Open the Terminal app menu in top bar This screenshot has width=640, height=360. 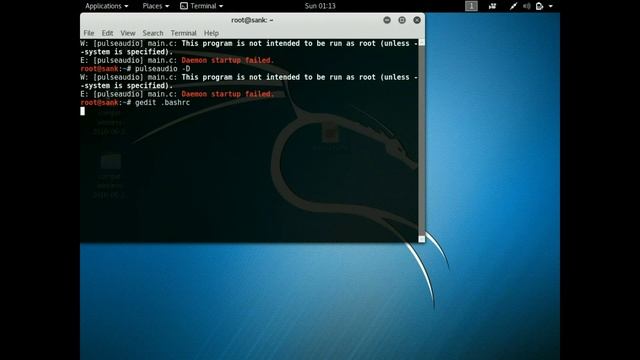tap(202, 6)
